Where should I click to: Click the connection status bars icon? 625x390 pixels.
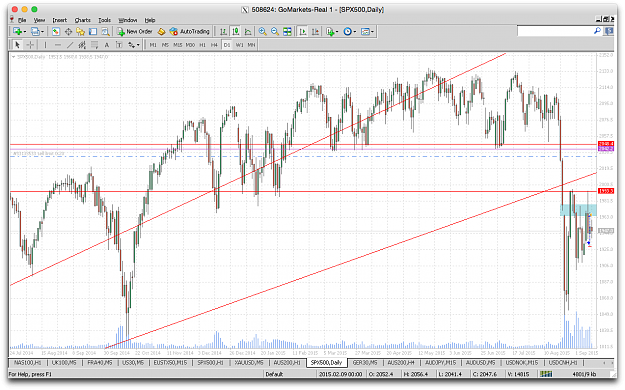pyautogui.click(x=546, y=374)
